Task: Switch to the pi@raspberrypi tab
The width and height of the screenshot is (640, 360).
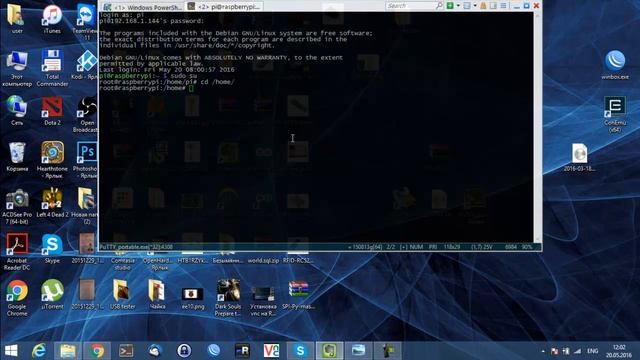Action: [224, 7]
